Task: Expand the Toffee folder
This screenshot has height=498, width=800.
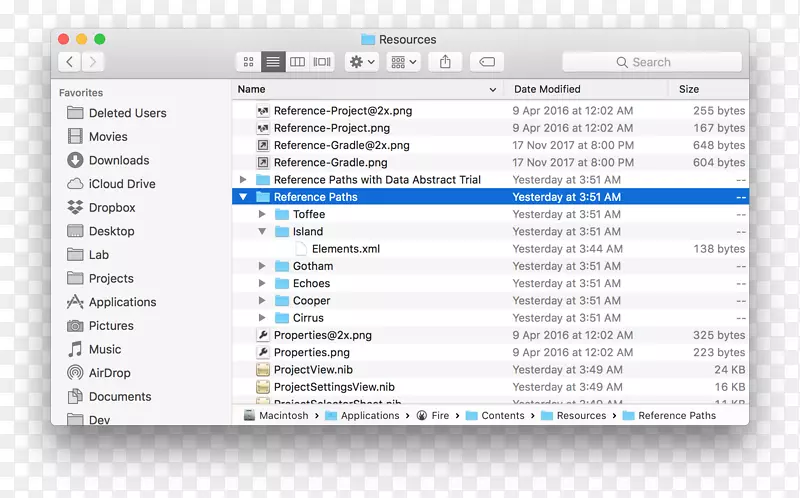Action: [262, 214]
